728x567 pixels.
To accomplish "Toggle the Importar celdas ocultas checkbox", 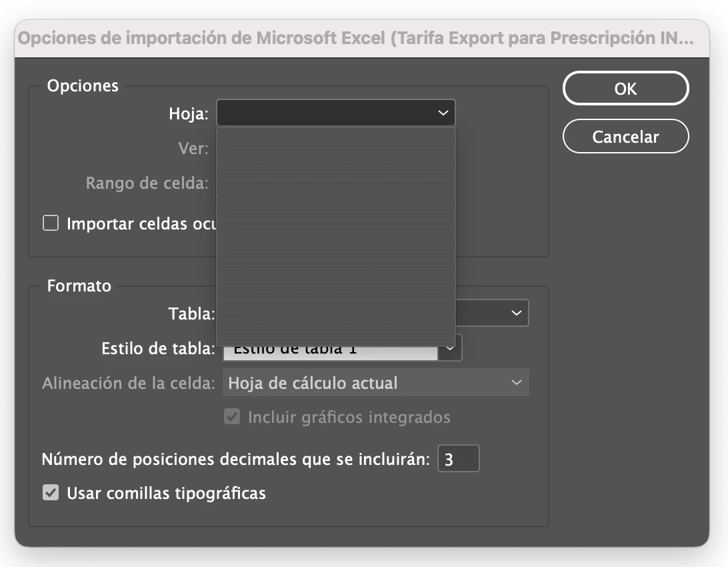I will coord(51,223).
